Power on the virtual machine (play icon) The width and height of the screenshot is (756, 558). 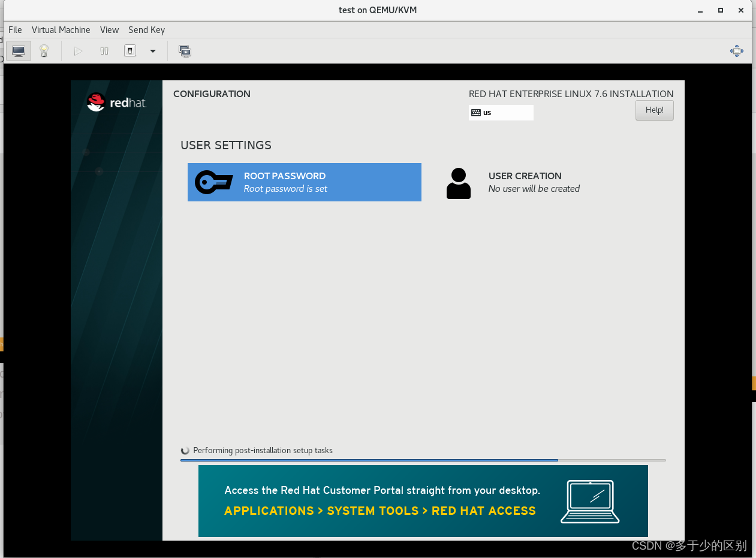click(78, 51)
